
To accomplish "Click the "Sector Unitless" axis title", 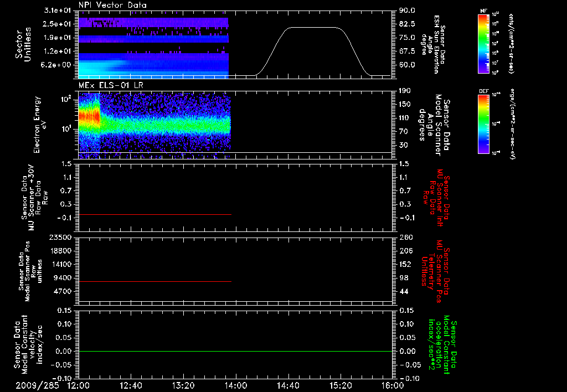I will (x=23, y=44).
